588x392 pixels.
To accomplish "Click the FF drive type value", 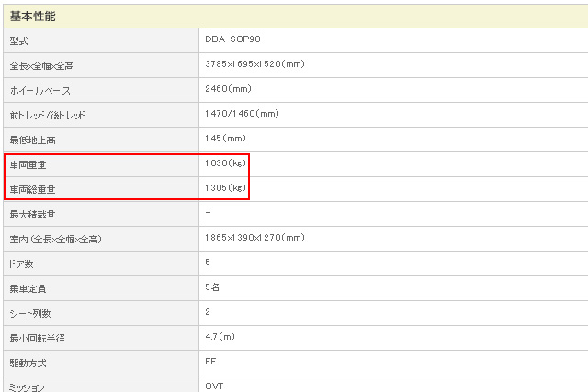I will [x=211, y=362].
